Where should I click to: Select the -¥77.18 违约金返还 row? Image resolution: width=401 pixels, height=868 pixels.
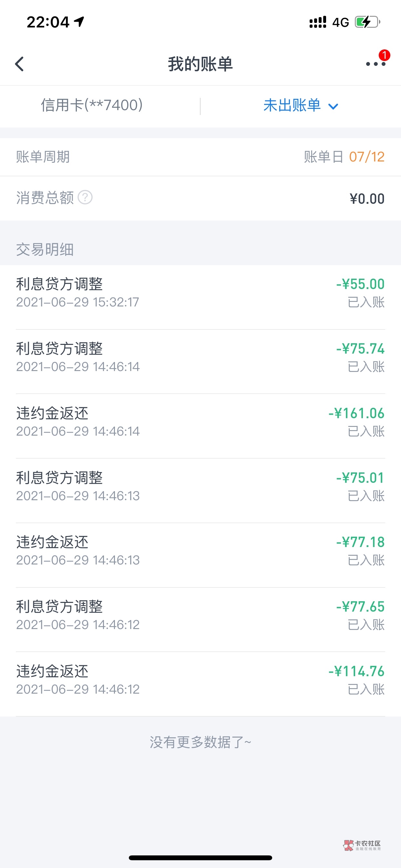point(200,551)
